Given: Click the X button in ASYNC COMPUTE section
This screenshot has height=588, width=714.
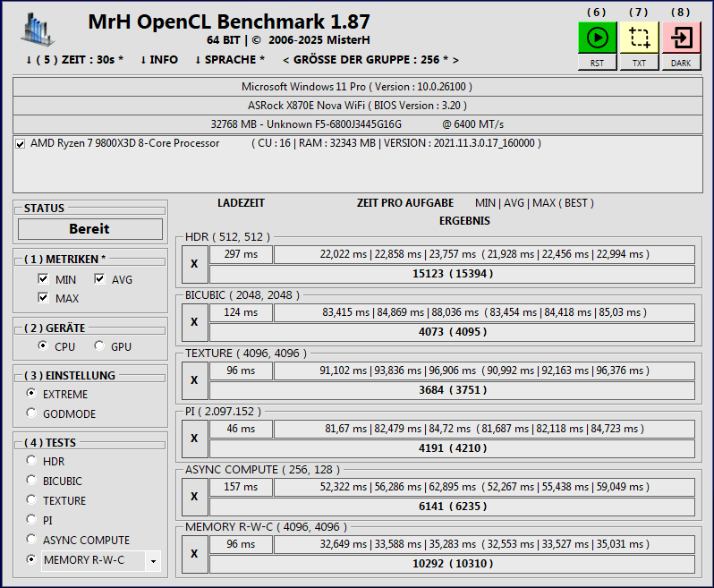Looking at the screenshot, I should tap(194, 497).
